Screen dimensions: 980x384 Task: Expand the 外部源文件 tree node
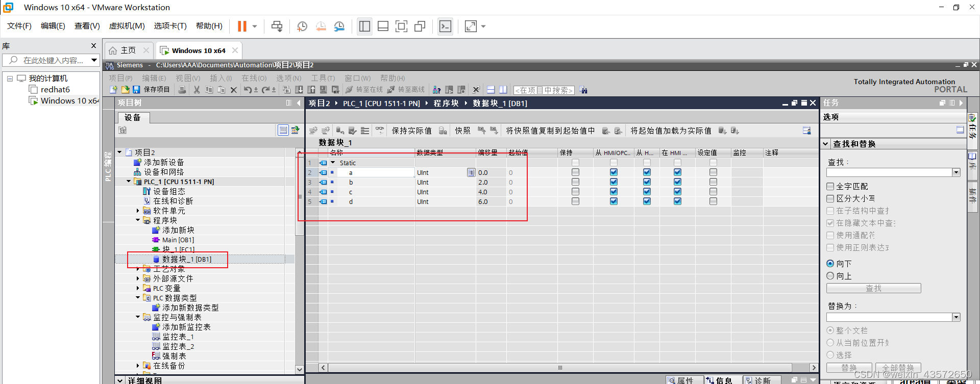click(x=138, y=278)
